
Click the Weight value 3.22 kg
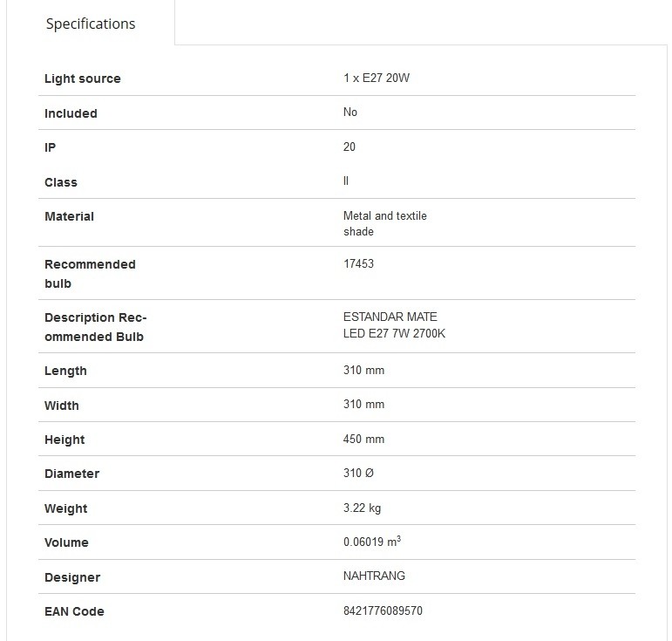pyautogui.click(x=362, y=508)
